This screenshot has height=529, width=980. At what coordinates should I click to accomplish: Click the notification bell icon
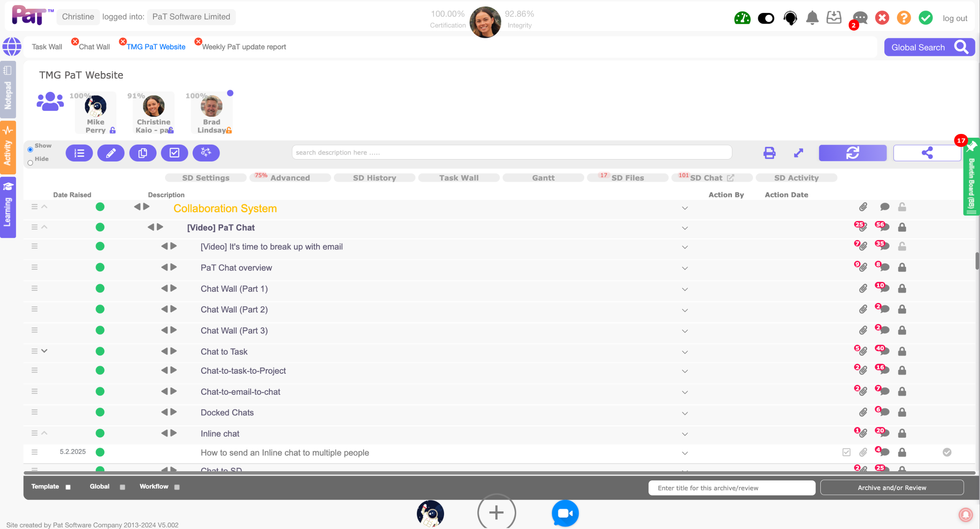(x=812, y=18)
